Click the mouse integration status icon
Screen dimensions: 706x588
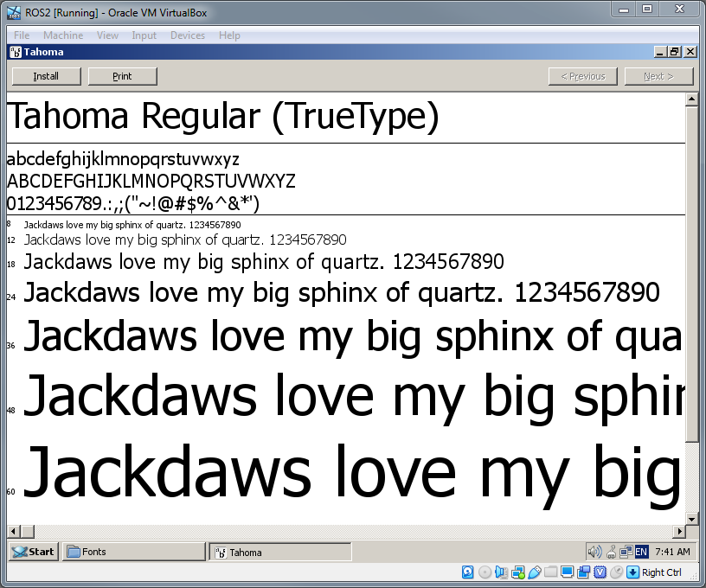click(x=616, y=572)
